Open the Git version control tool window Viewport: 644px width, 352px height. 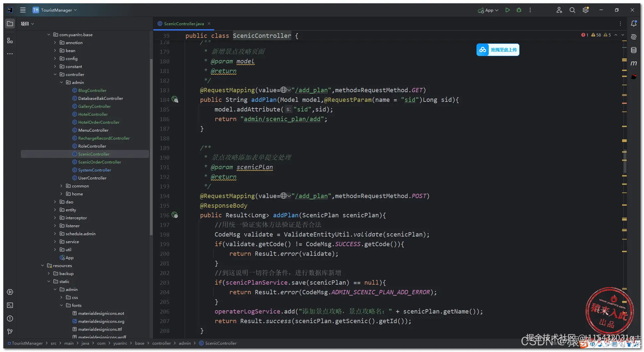click(x=10, y=332)
